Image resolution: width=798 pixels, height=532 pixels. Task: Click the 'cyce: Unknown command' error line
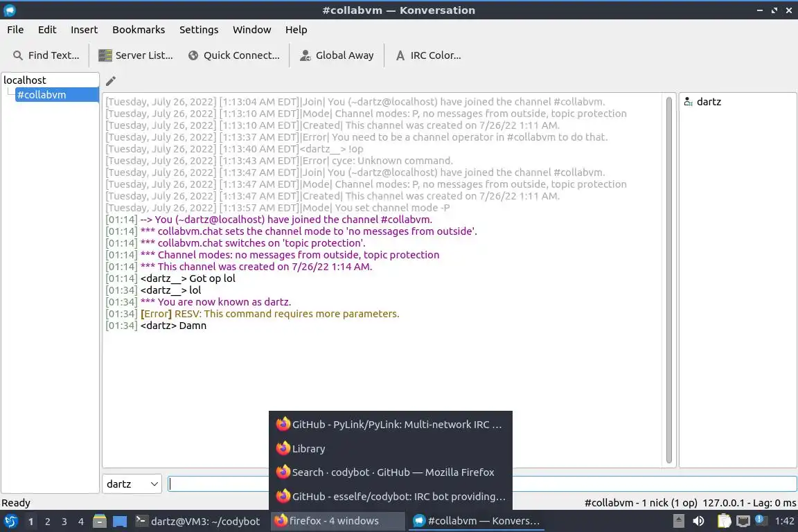(x=279, y=161)
